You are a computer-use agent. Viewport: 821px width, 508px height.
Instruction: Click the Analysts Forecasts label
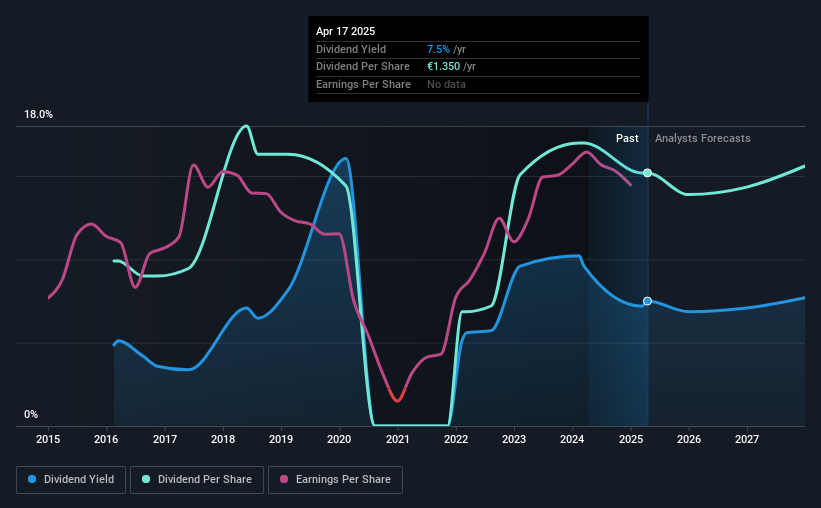(702, 138)
